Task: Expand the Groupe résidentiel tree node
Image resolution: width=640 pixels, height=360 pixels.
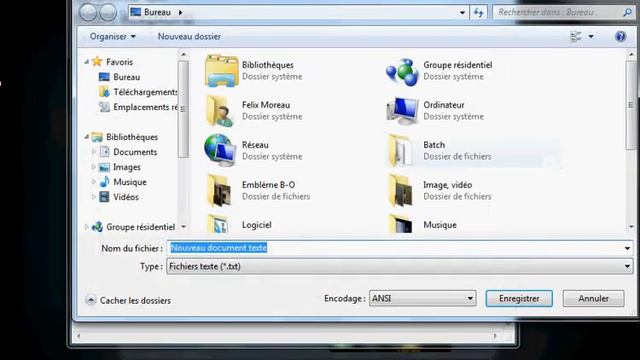Action: point(86,227)
